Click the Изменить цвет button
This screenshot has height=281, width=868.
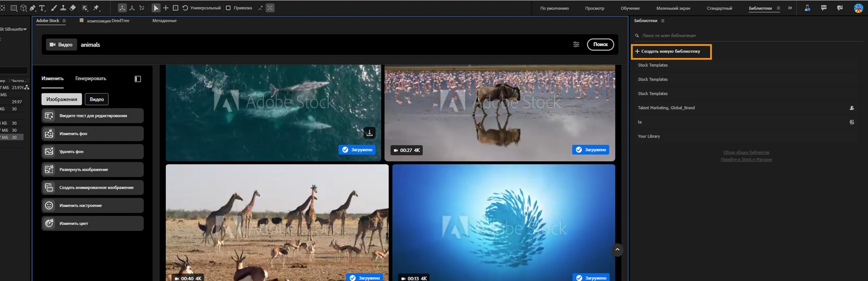click(x=93, y=223)
